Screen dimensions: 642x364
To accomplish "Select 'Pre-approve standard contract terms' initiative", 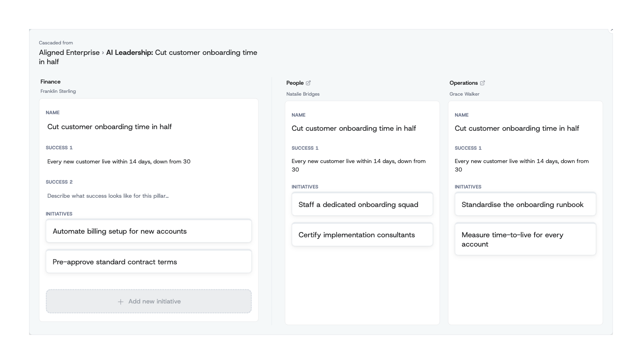I will [149, 262].
